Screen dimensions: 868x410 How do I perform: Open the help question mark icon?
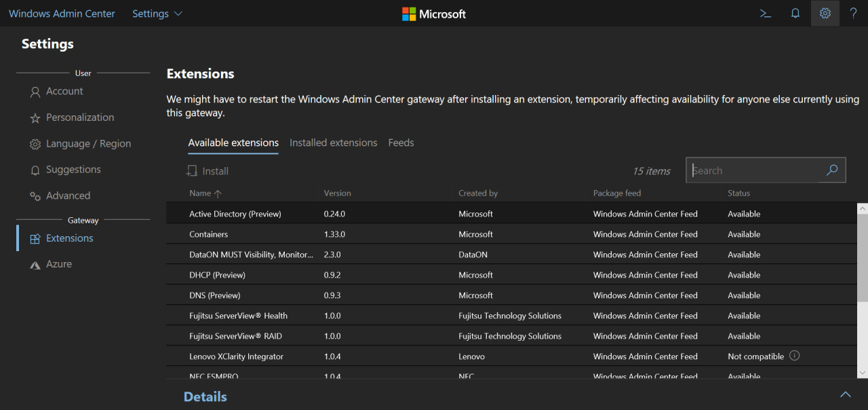click(854, 14)
